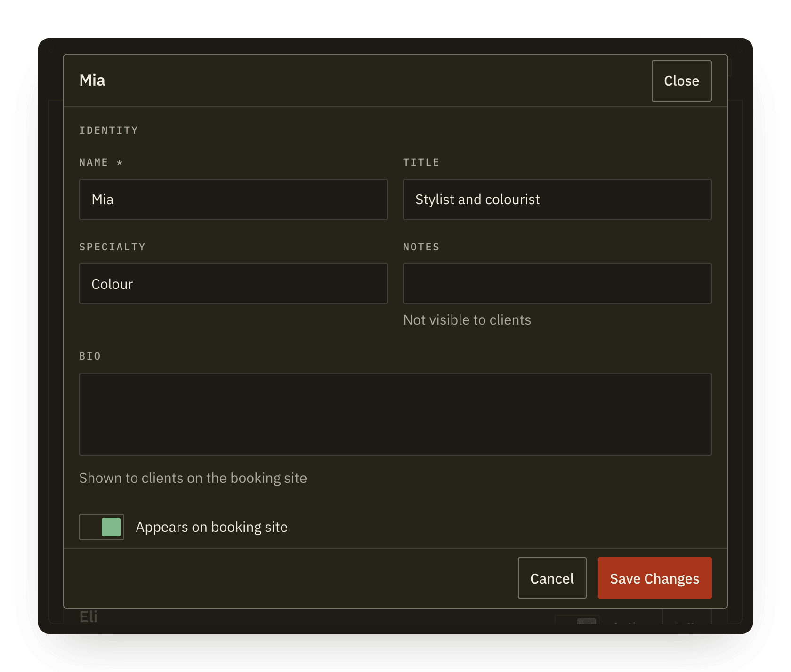The width and height of the screenshot is (791, 672).
Task: Toggle the Appears on booking site switch
Action: [102, 527]
